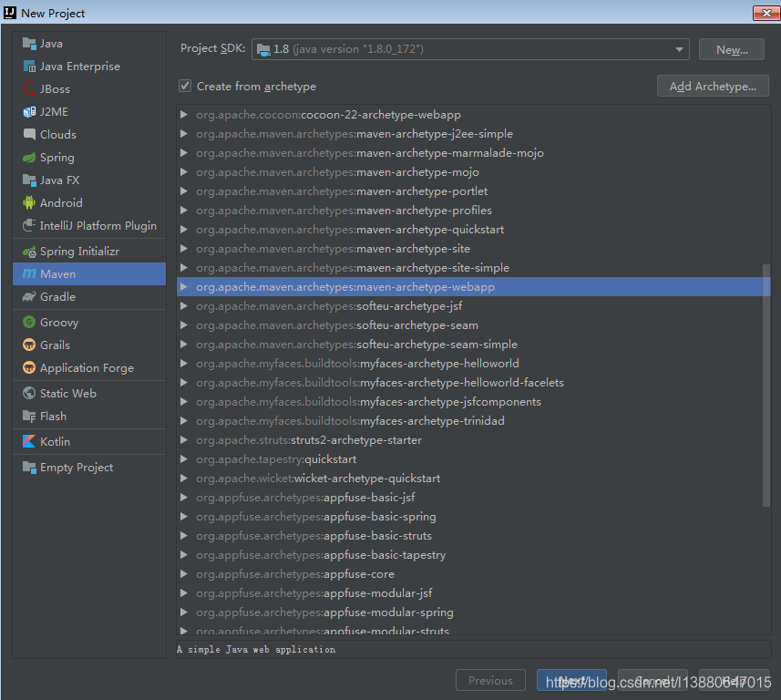The image size is (781, 700).
Task: Click the Java Enterprise icon
Action: 29,67
